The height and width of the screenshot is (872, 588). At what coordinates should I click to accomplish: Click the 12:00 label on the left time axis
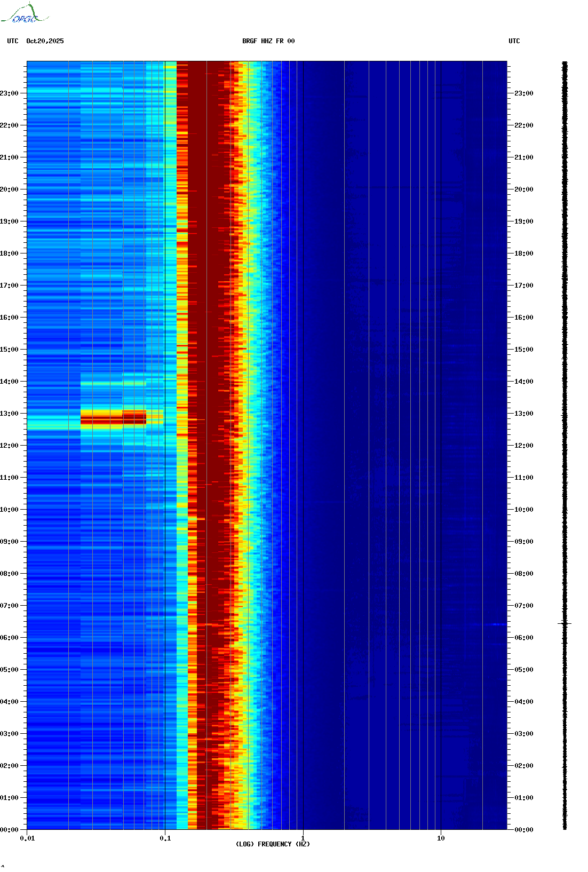[9, 446]
